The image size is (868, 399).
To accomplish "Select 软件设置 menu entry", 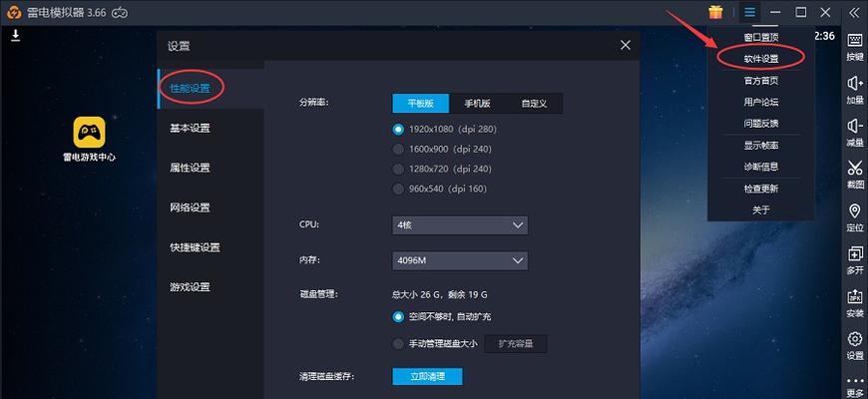I will [x=760, y=59].
